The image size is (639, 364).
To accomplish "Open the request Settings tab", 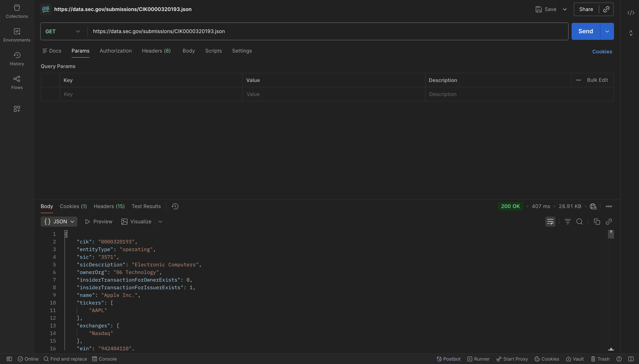I will click(x=242, y=51).
